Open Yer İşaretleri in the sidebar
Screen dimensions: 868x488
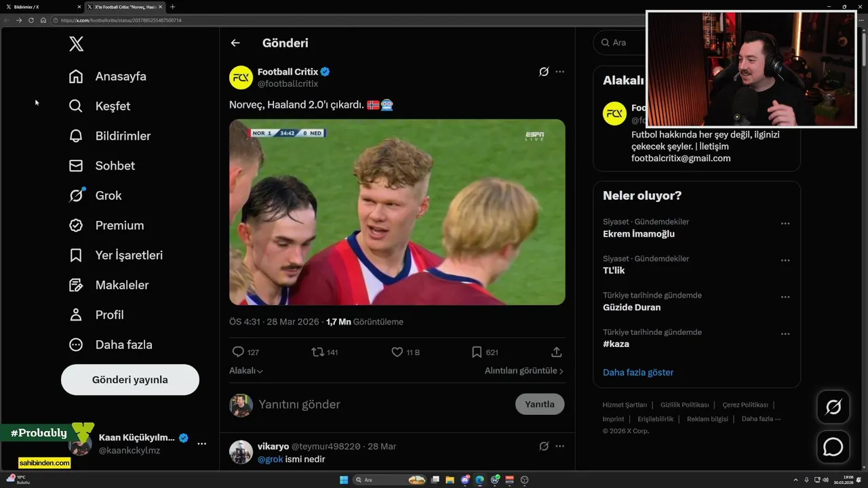115,256
